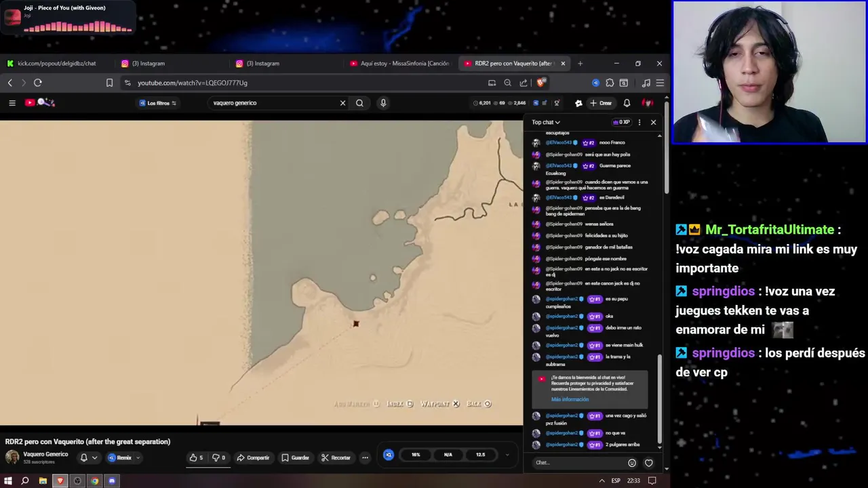Like the video with thumbs up

coord(196,457)
